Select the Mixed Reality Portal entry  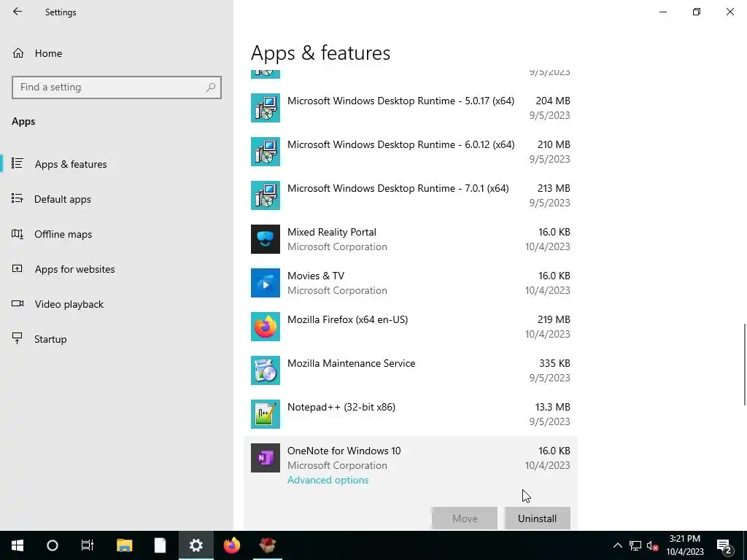click(x=410, y=239)
